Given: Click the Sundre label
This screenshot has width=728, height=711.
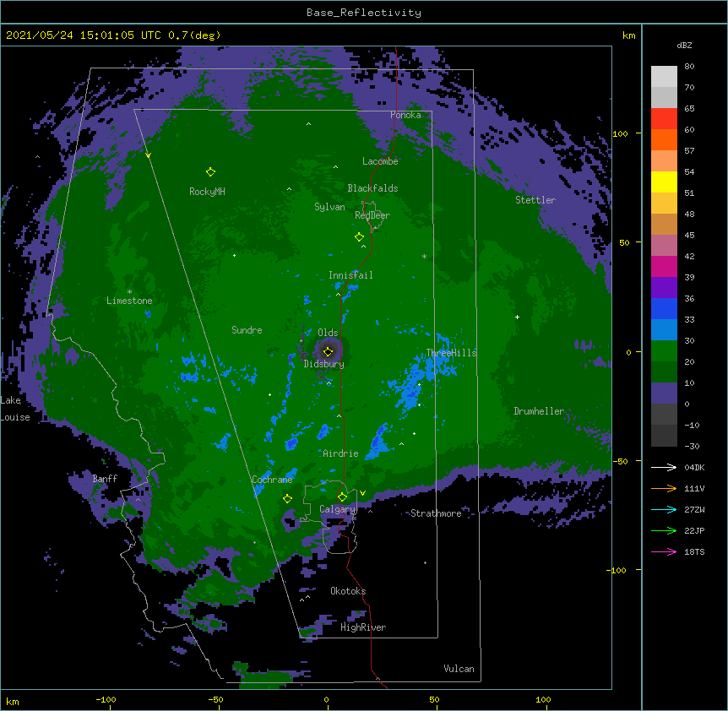Looking at the screenshot, I should (x=247, y=330).
